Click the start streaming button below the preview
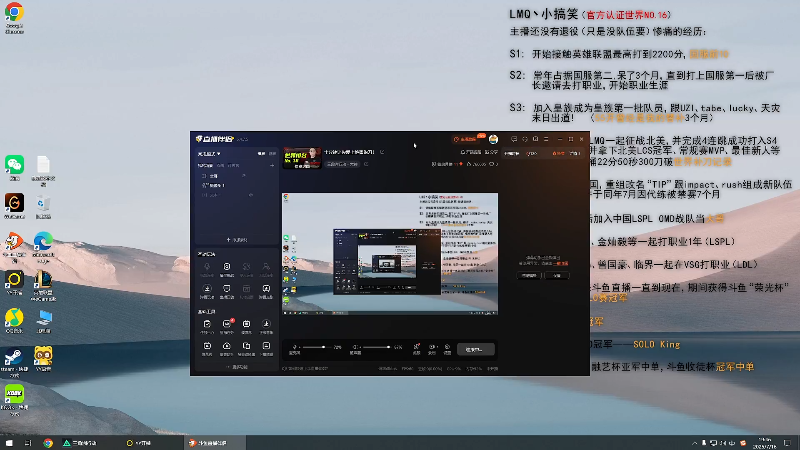 [476, 349]
